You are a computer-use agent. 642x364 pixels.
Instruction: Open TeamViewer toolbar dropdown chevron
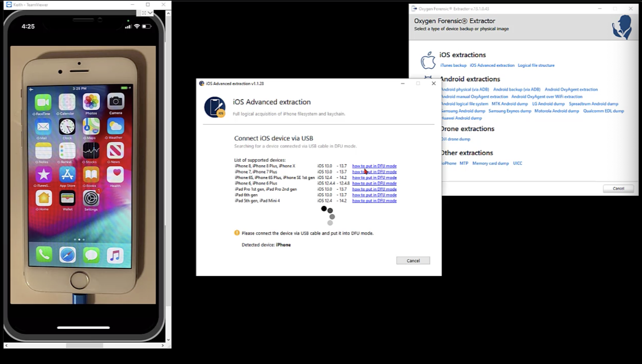pyautogui.click(x=150, y=13)
